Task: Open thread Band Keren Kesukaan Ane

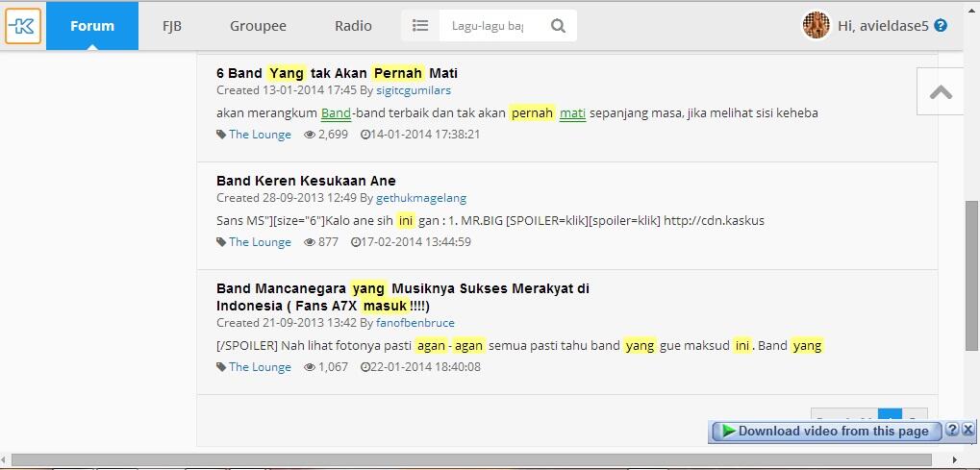Action: [306, 181]
